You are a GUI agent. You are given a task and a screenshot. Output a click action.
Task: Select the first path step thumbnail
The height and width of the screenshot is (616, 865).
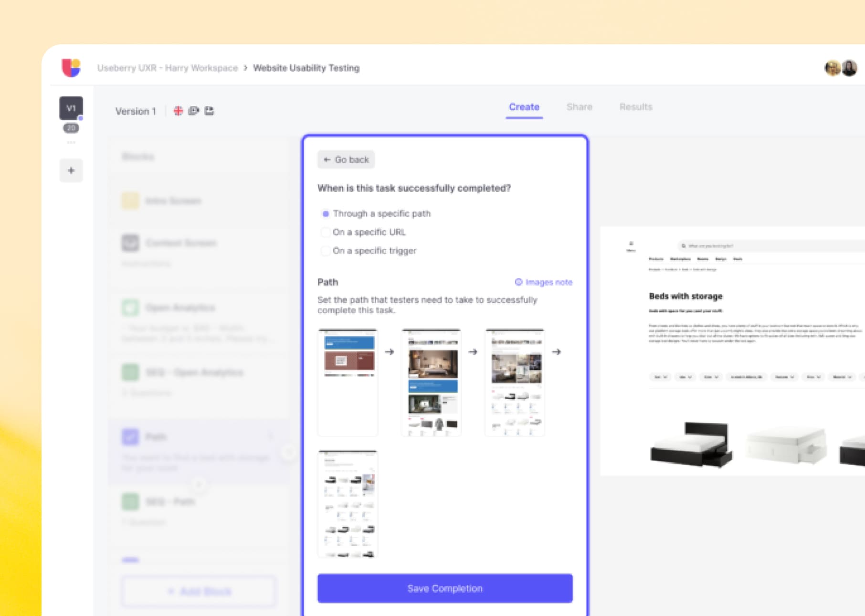pyautogui.click(x=348, y=382)
